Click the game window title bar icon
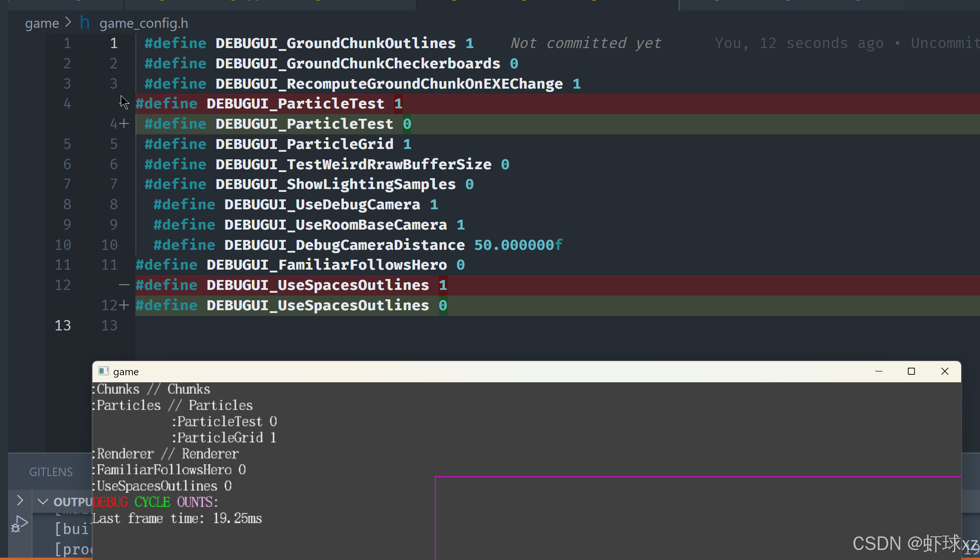The image size is (980, 560). [103, 371]
